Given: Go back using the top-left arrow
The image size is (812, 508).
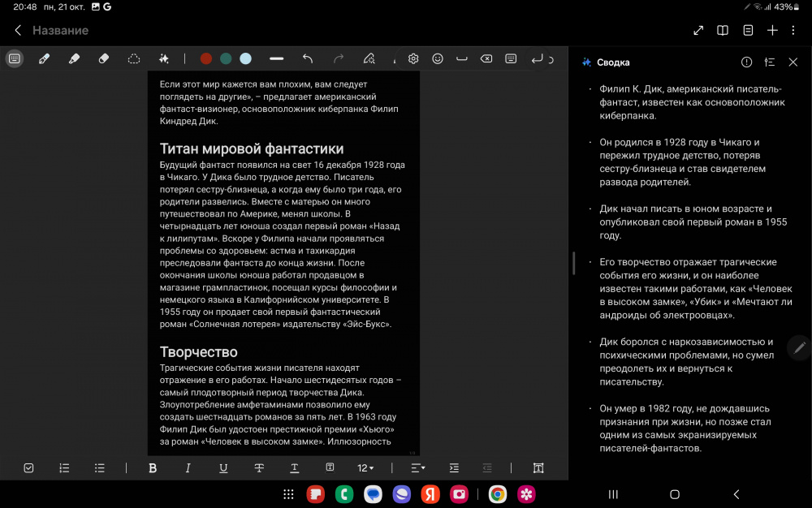Looking at the screenshot, I should pos(18,31).
